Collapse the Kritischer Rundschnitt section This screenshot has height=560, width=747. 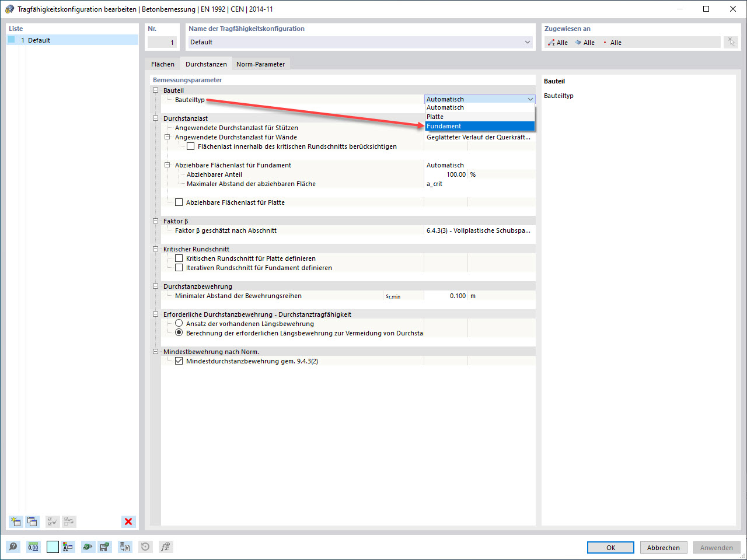[156, 249]
